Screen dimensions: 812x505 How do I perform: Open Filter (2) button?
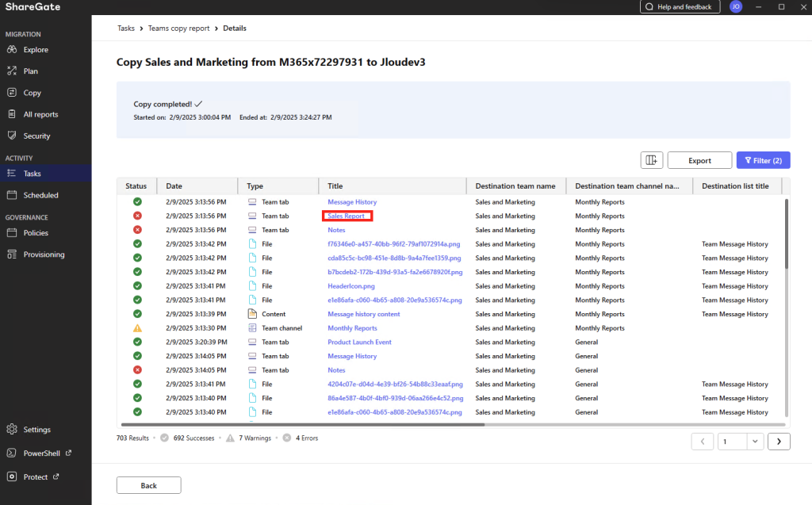click(764, 161)
